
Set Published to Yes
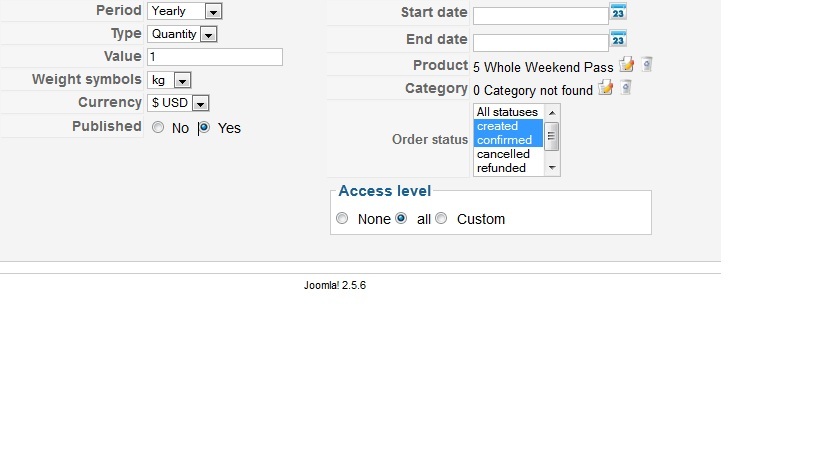pyautogui.click(x=204, y=127)
